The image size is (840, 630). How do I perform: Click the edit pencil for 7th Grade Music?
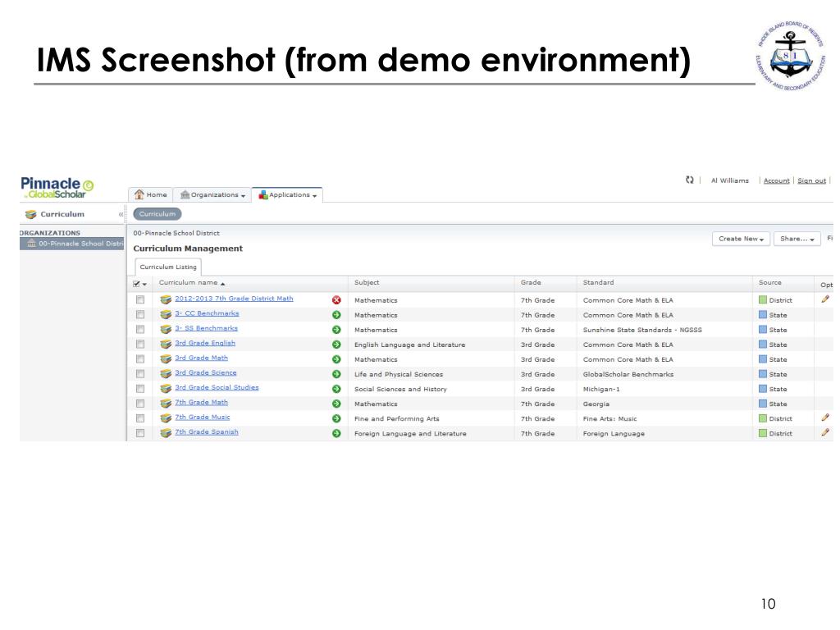[x=825, y=418]
